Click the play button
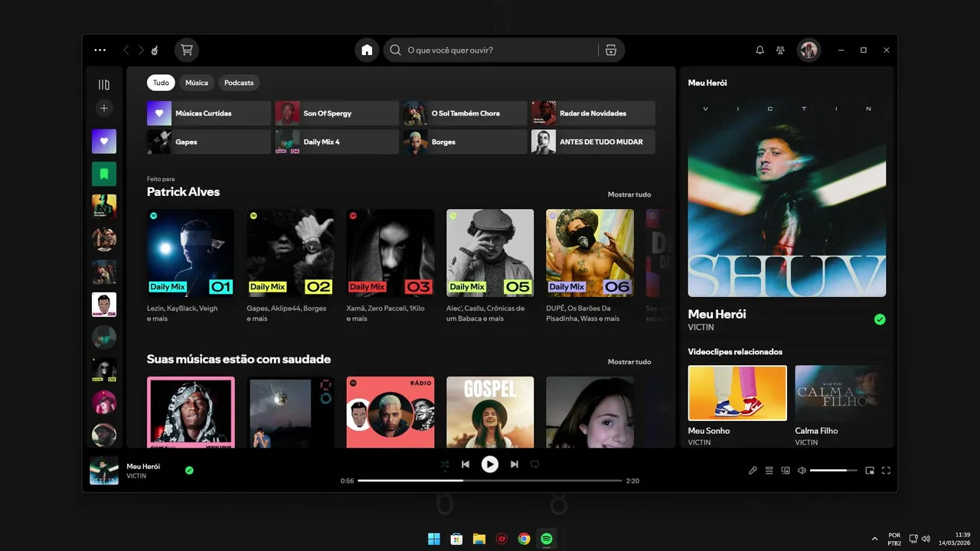 click(x=490, y=464)
